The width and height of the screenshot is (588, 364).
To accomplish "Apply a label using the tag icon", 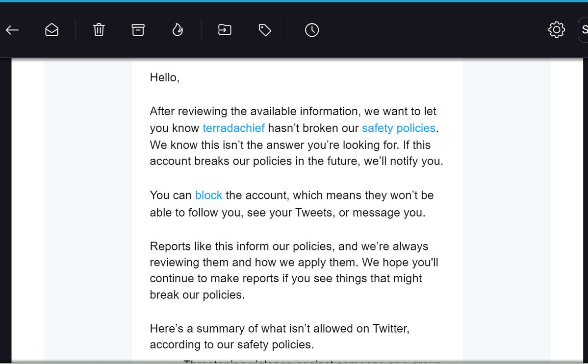I will (265, 30).
